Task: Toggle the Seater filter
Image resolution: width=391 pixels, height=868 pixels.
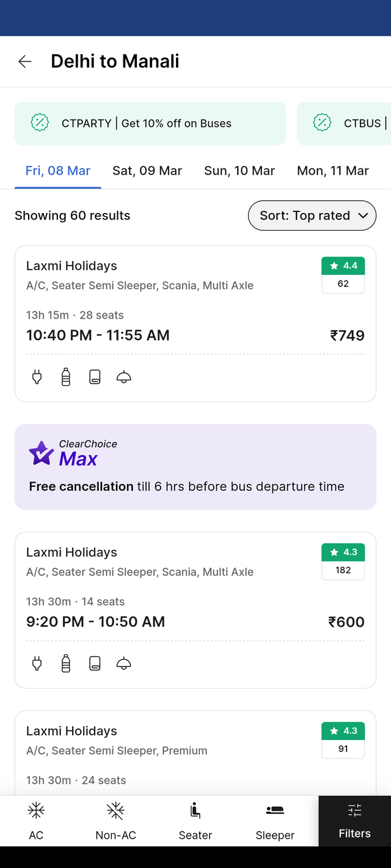Action: (x=195, y=821)
